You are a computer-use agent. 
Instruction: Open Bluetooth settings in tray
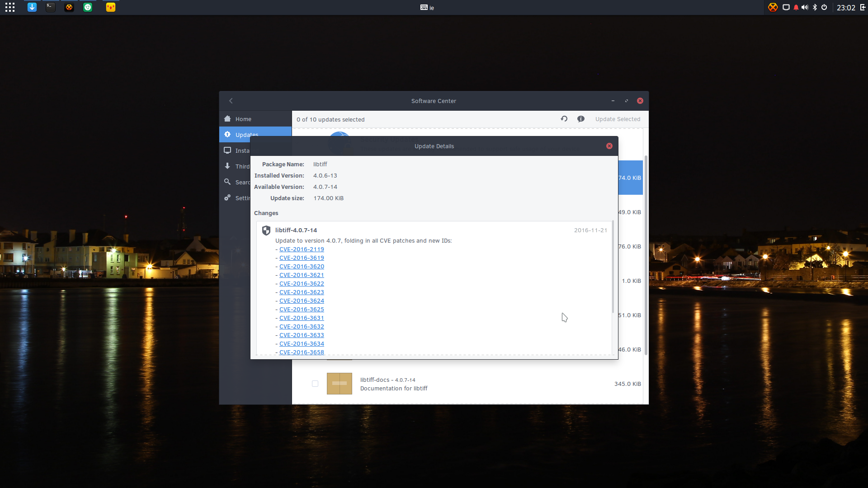point(815,7)
